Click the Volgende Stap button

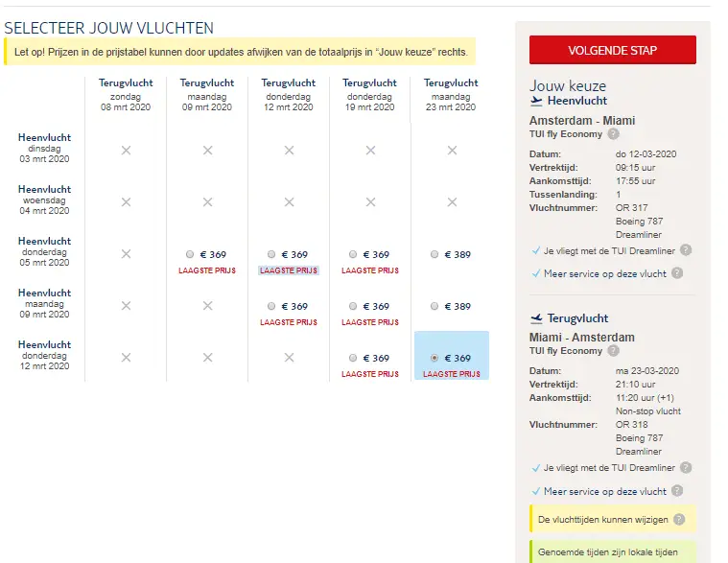(x=612, y=50)
